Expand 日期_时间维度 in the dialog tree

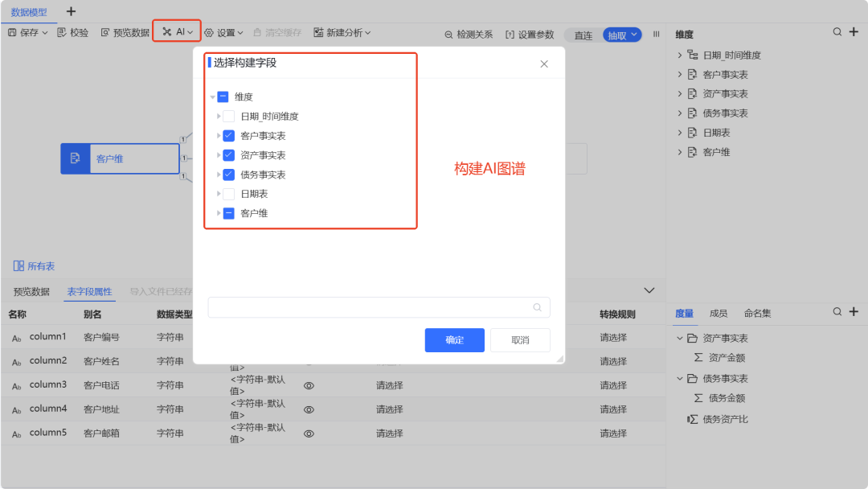click(217, 116)
